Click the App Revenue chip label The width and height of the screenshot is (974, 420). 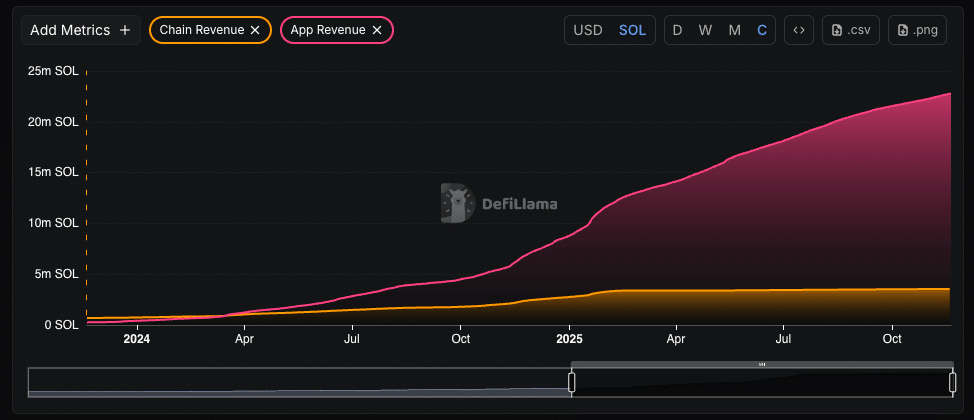tap(328, 30)
